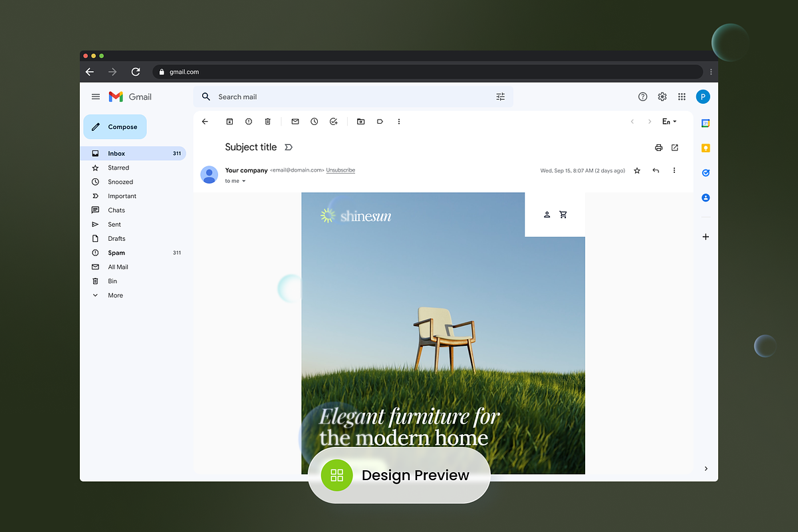Add the email to Tasks
The image size is (798, 532).
tap(334, 122)
